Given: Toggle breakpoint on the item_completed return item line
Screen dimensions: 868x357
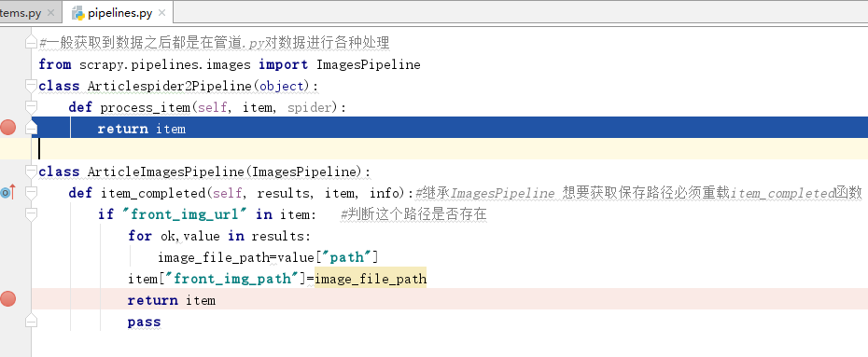Looking at the screenshot, I should point(7,299).
